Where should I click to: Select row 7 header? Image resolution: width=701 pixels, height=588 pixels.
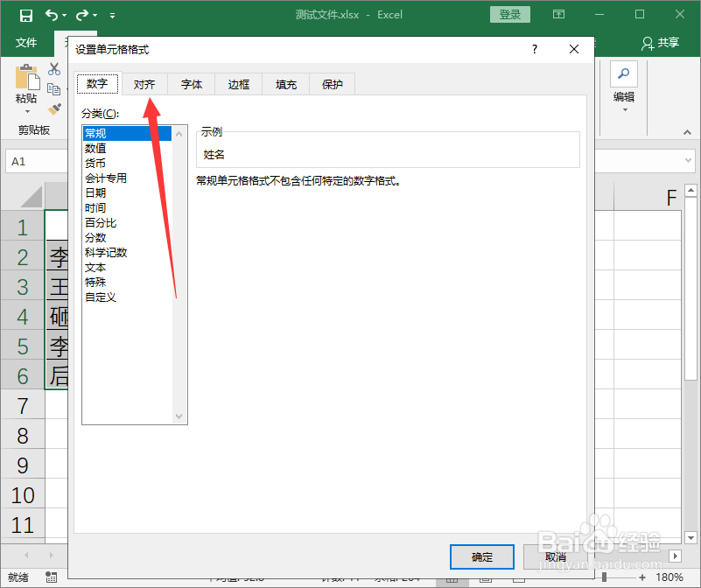point(23,406)
